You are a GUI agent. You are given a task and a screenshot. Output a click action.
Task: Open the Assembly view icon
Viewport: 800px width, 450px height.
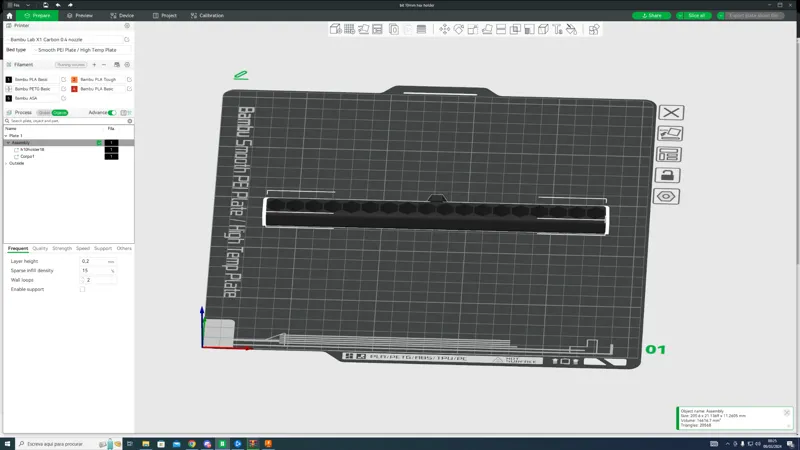594,29
